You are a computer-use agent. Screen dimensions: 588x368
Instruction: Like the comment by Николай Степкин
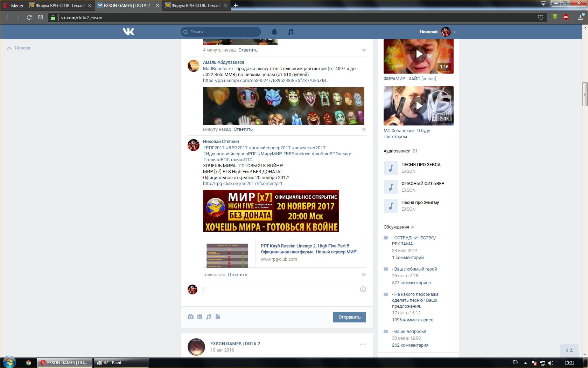click(364, 275)
